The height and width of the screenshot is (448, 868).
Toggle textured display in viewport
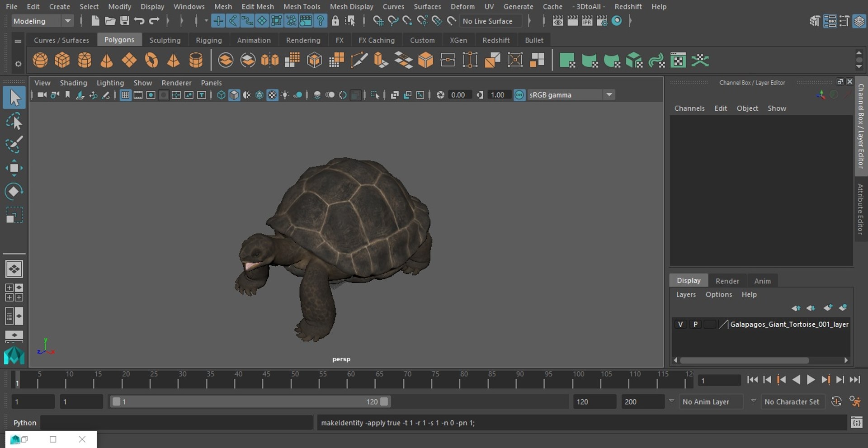click(272, 95)
